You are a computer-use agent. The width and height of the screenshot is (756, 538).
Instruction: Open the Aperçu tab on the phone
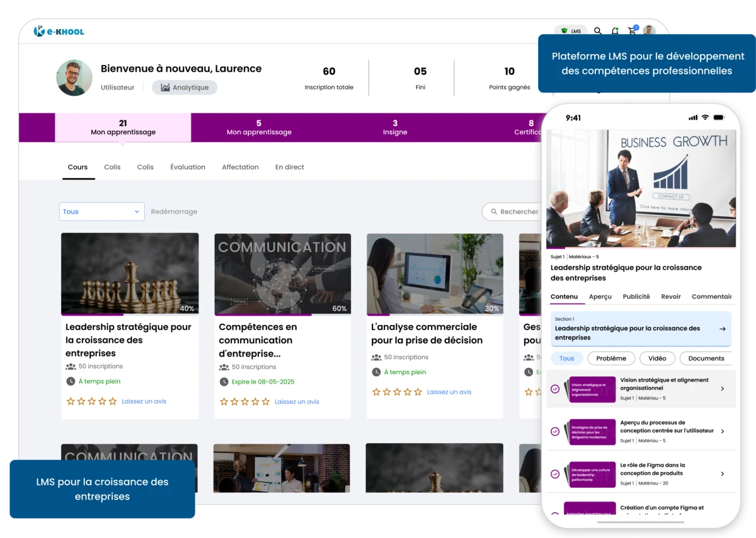click(x=600, y=296)
